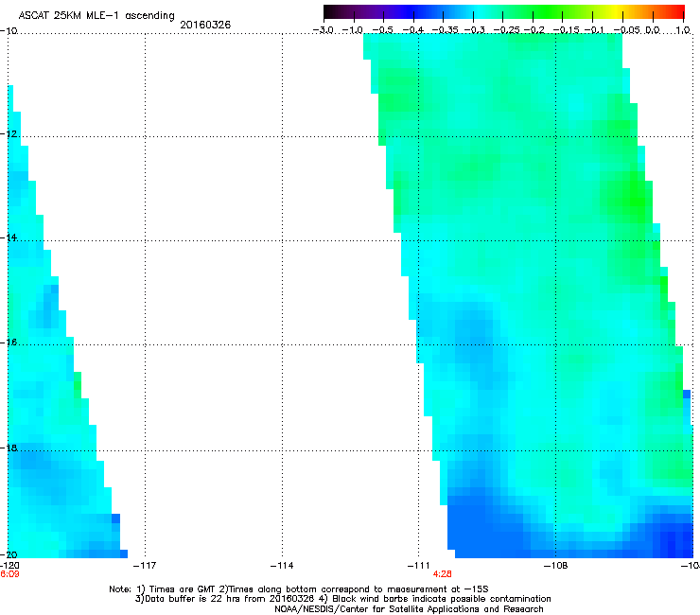Click the "-111" longitude axis label

(418, 566)
